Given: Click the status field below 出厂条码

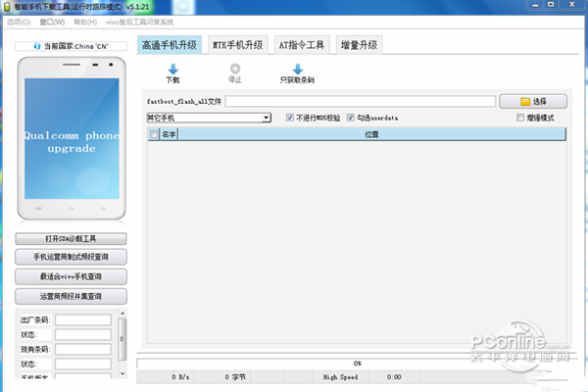Looking at the screenshot, I should coord(83,334).
